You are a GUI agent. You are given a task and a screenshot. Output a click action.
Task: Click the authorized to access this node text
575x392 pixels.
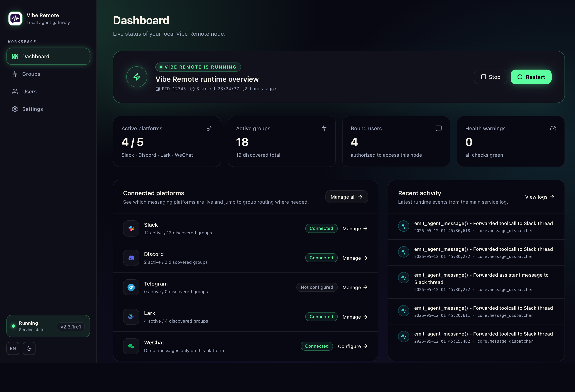386,155
